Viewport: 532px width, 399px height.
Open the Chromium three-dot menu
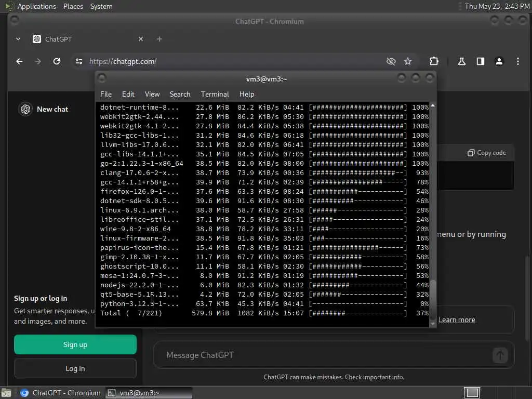(518, 61)
